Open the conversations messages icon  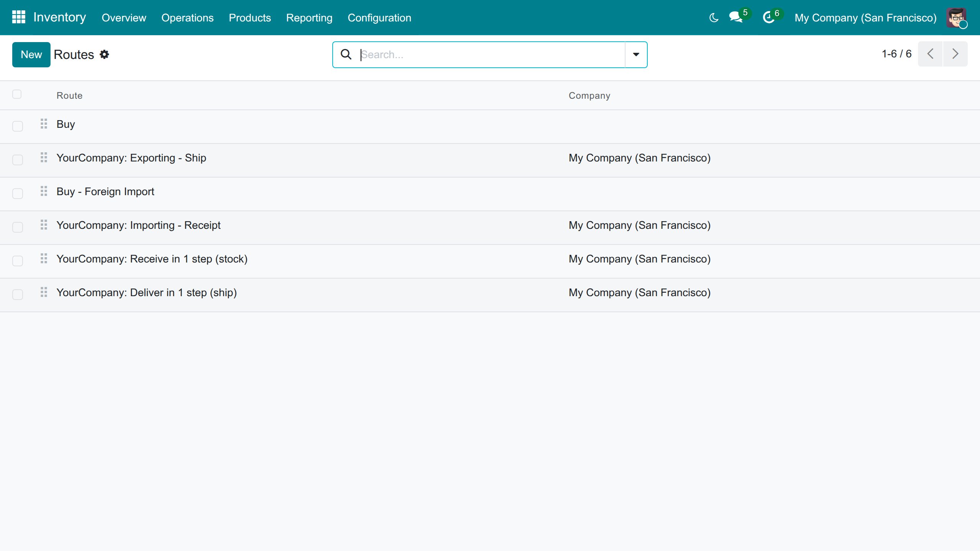tap(736, 18)
